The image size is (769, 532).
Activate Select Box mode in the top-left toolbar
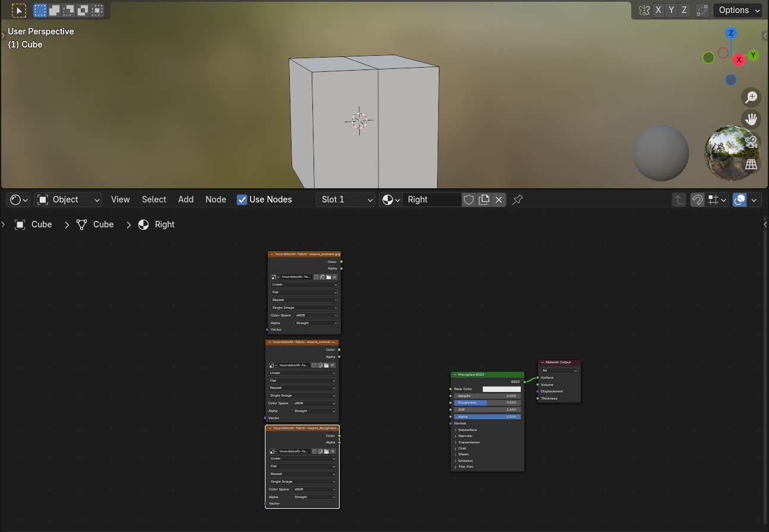tap(40, 10)
